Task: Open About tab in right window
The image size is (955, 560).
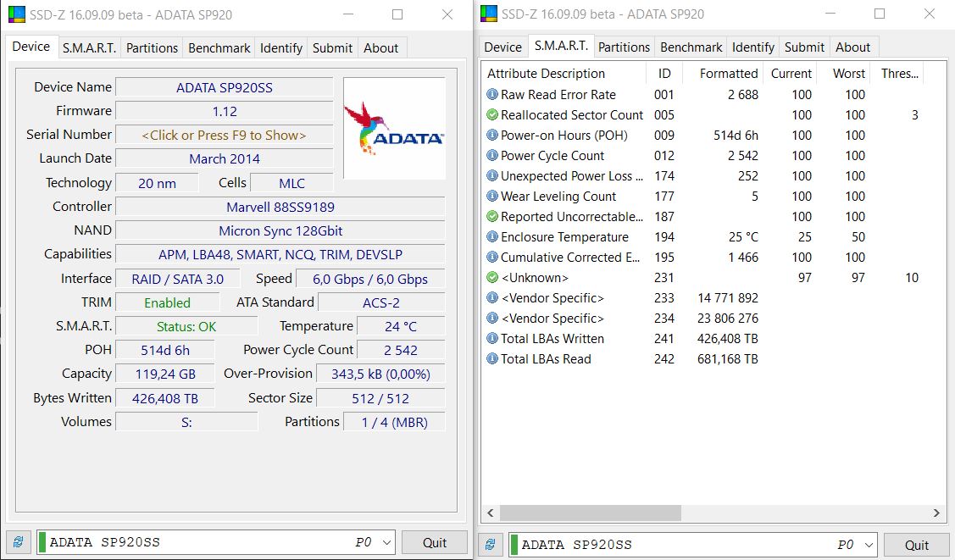Action: 853,47
